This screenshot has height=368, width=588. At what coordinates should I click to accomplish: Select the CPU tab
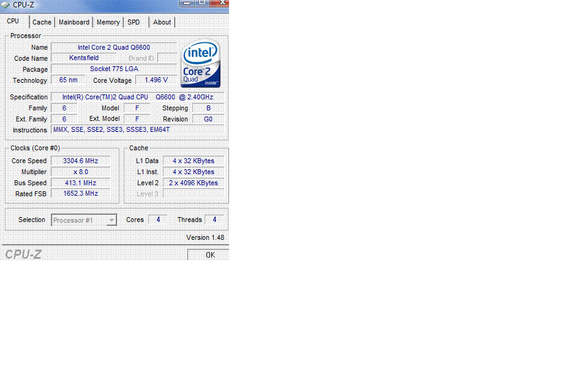tap(13, 21)
